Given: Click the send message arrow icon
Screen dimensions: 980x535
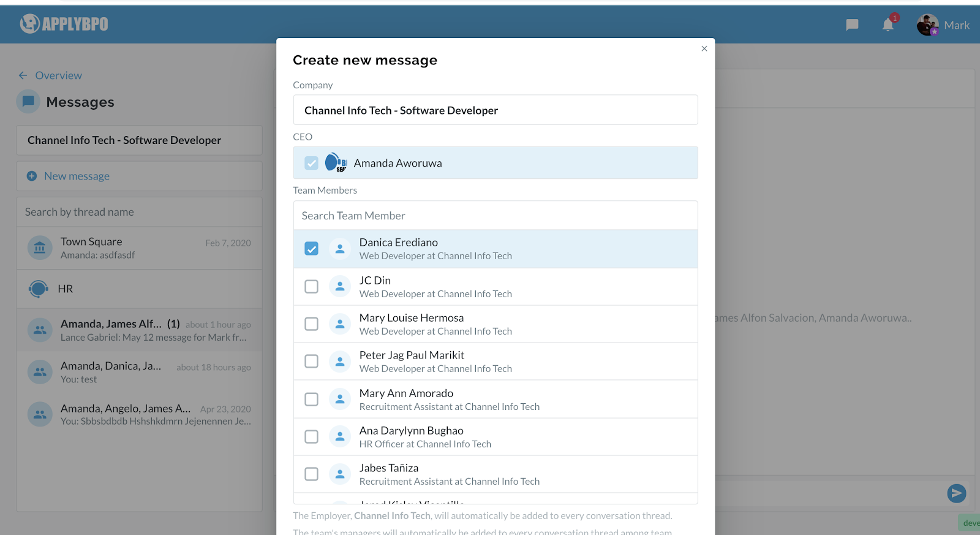Looking at the screenshot, I should point(956,493).
